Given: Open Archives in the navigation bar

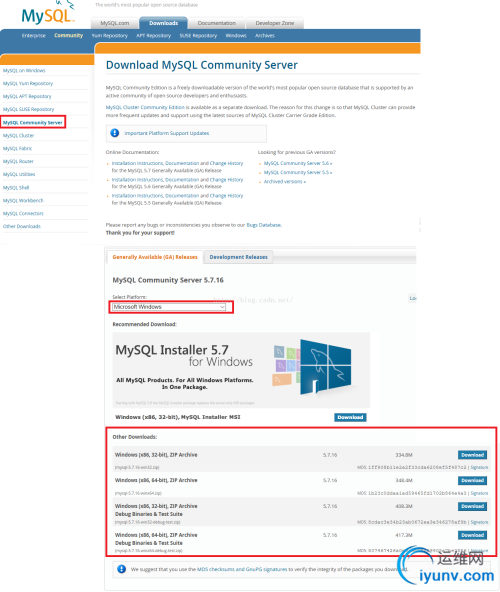Looking at the screenshot, I should (265, 35).
